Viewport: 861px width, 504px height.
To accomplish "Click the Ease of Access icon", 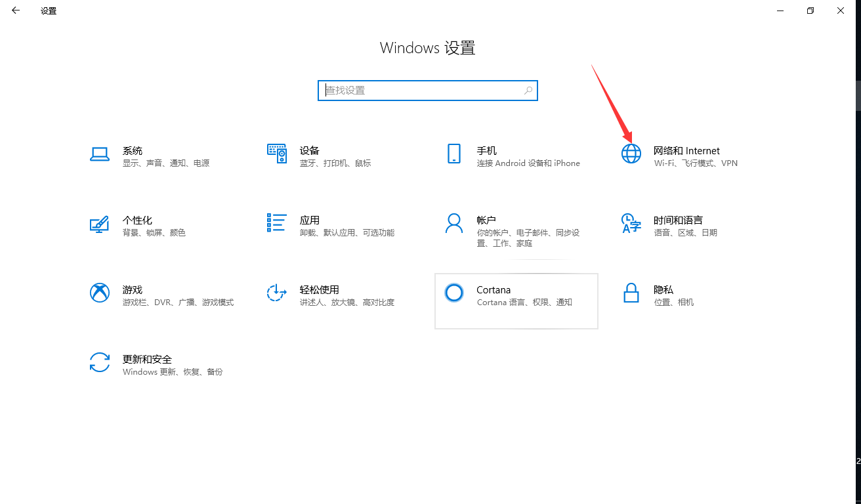I will point(277,293).
